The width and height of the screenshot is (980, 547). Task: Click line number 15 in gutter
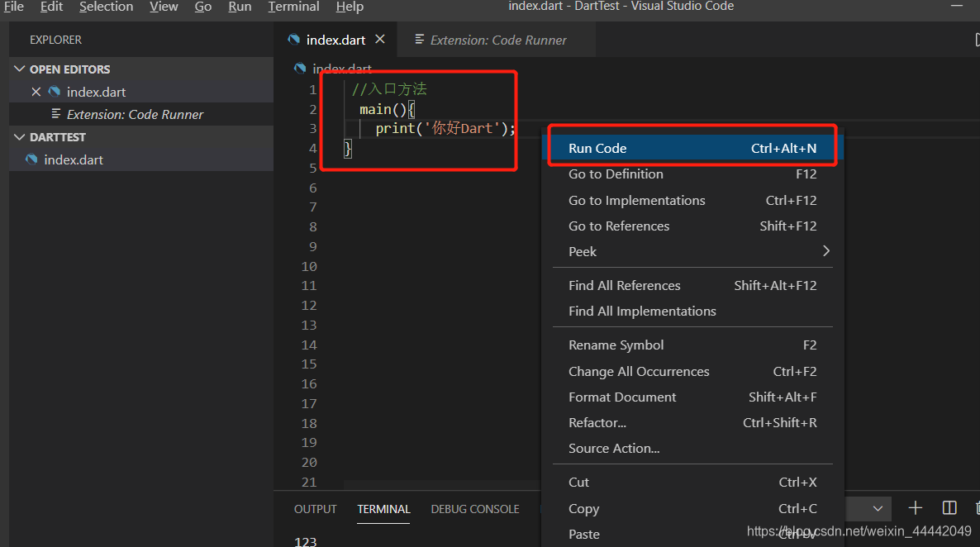click(309, 364)
